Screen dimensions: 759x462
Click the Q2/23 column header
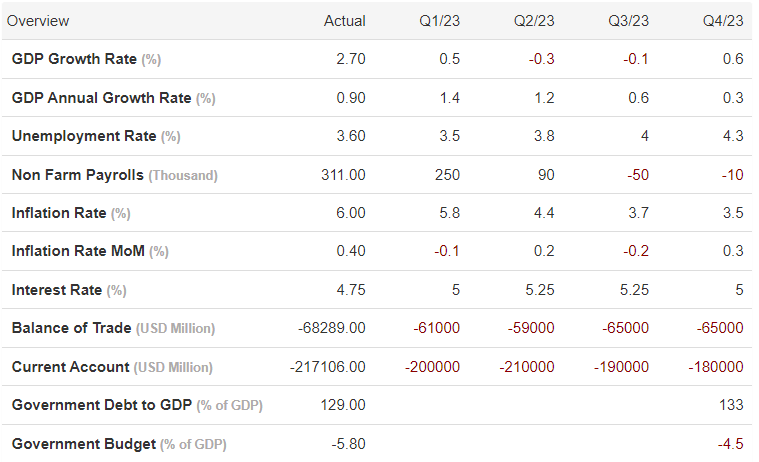coord(534,21)
